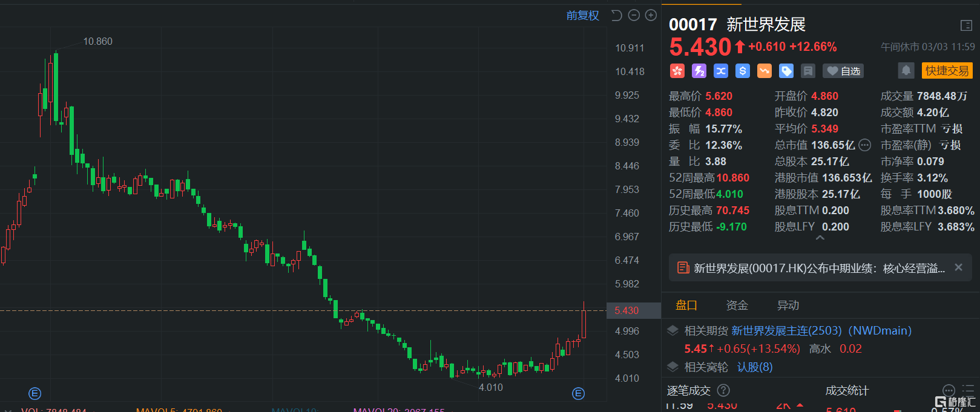
Task: Click the 成交量 7848.48万 value
Action: [942, 96]
